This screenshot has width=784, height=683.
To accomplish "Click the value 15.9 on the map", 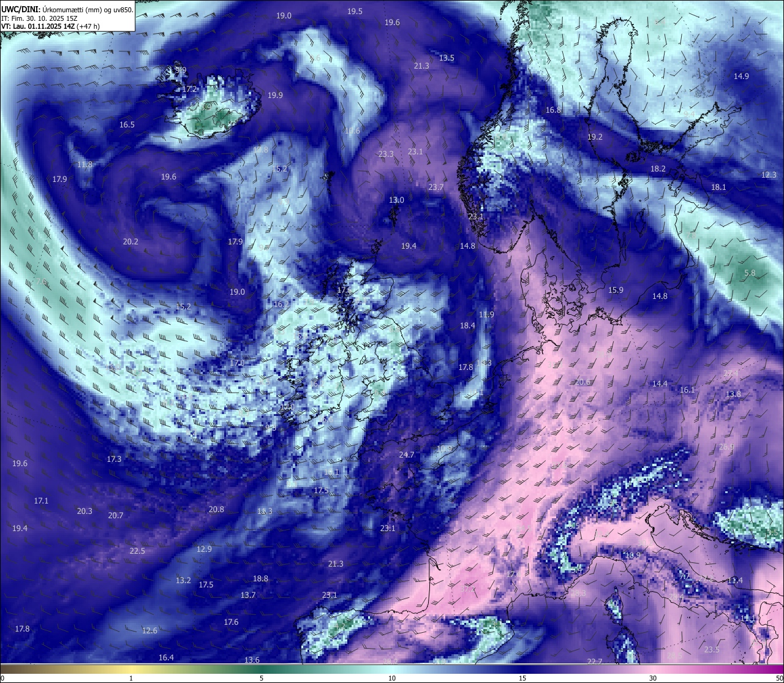I will 616,290.
